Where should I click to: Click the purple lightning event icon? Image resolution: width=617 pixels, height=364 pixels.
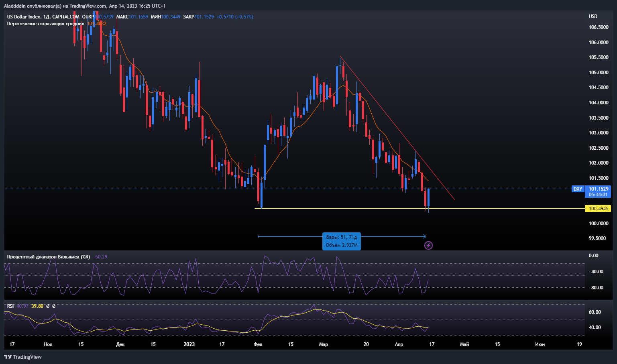428,245
